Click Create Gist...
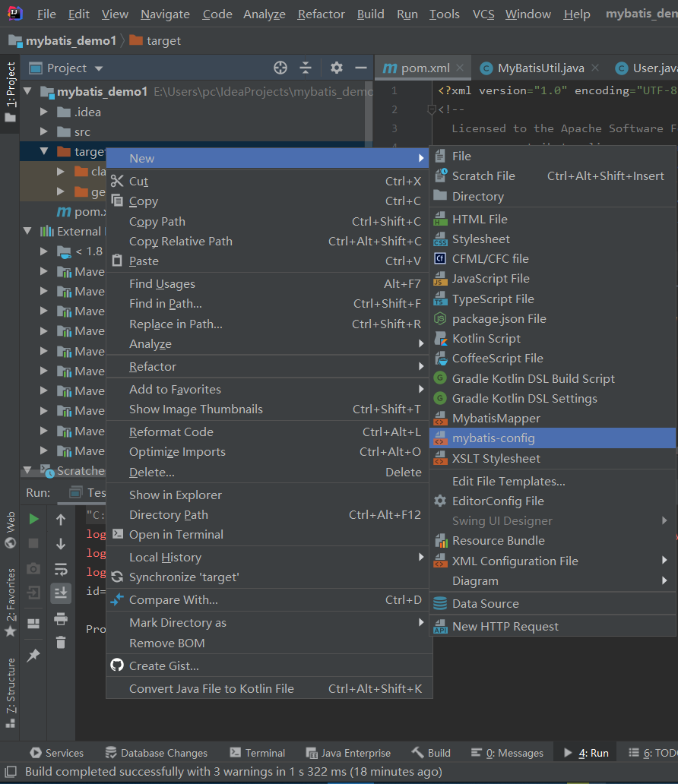The width and height of the screenshot is (678, 784). point(270,666)
